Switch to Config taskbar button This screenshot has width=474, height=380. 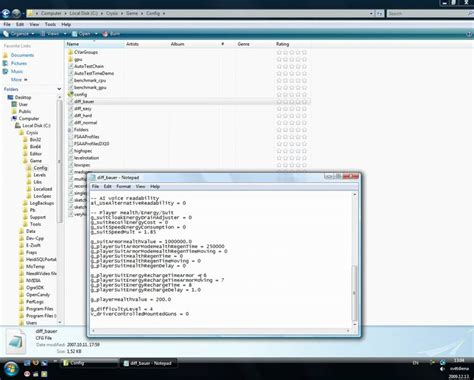point(89,363)
